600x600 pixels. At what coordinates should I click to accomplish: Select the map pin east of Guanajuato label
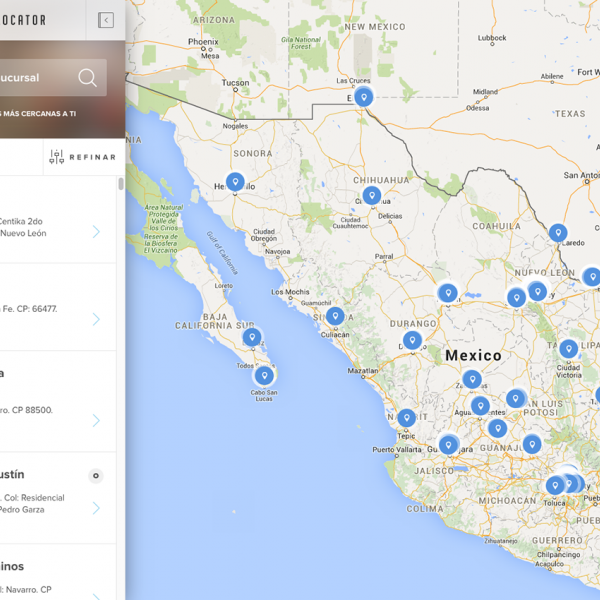pyautogui.click(x=532, y=444)
